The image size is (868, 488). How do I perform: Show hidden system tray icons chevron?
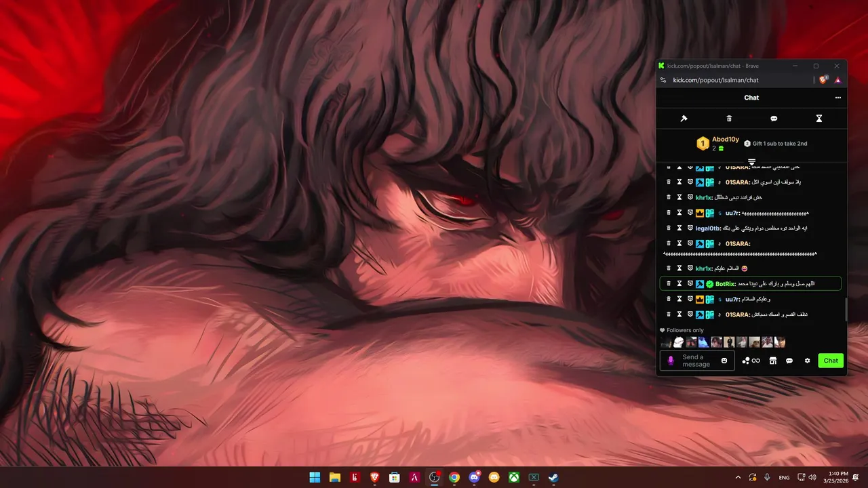(738, 477)
